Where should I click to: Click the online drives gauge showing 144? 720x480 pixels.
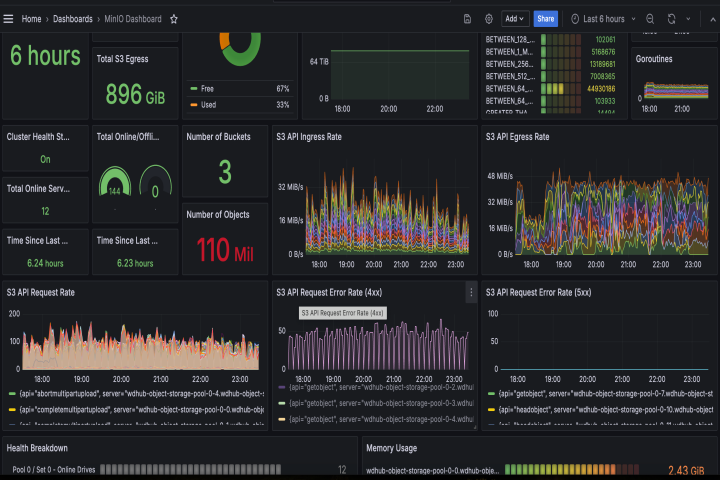[115, 182]
